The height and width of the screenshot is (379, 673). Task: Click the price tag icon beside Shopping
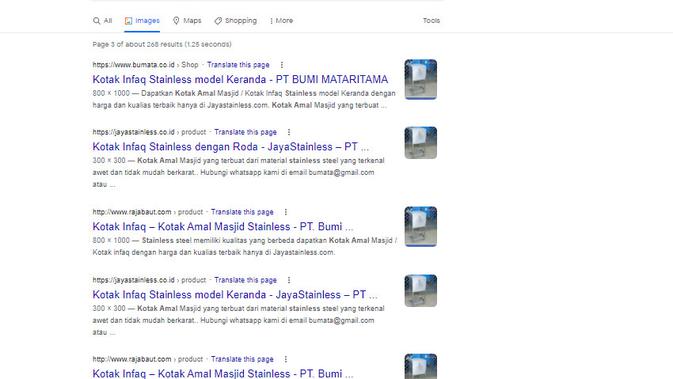[218, 21]
